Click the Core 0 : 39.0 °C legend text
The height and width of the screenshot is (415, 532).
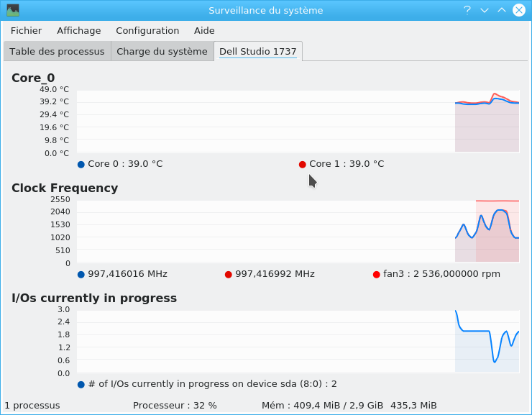[125, 164]
